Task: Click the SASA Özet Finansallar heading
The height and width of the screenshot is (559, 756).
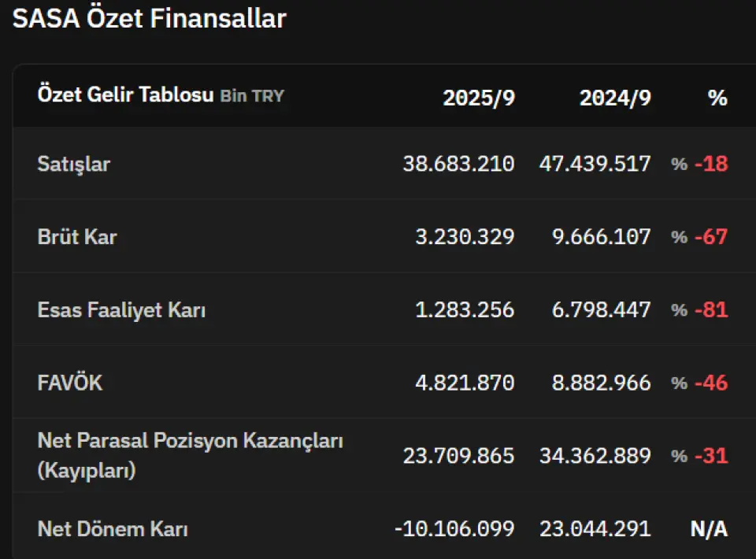Action: click(x=150, y=19)
